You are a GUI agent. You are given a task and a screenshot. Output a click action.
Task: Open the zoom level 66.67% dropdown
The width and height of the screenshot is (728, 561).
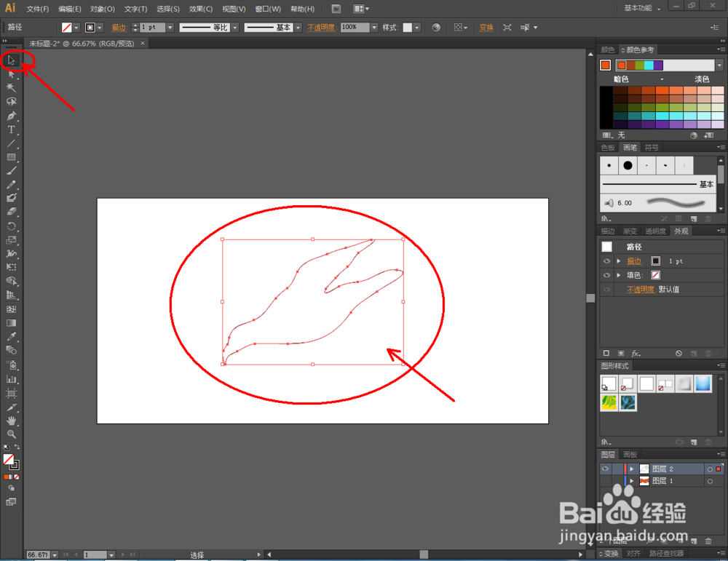(55, 554)
